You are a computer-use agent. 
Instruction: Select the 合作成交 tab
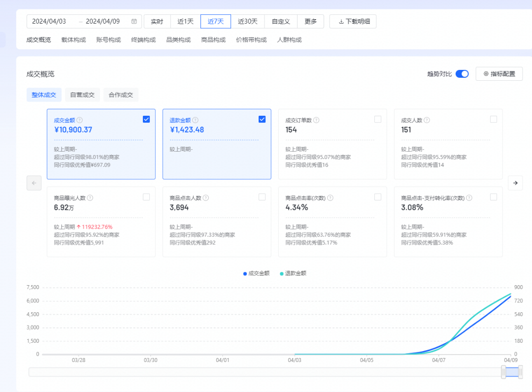click(121, 95)
